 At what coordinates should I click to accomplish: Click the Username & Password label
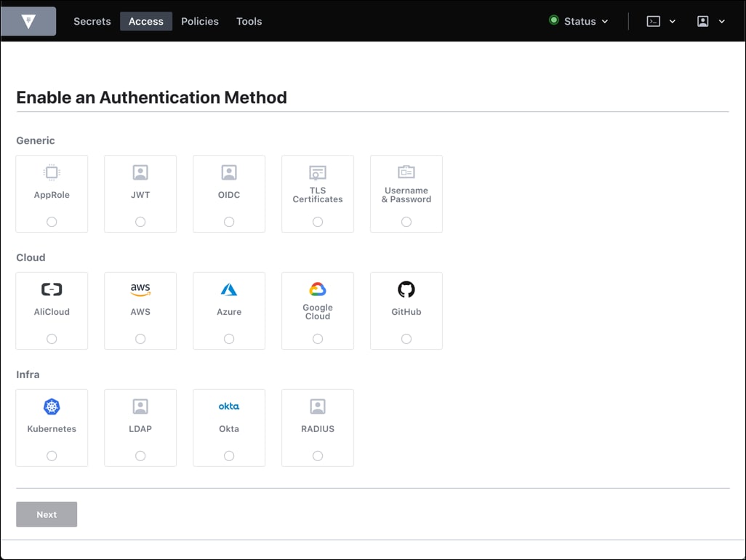tap(406, 195)
